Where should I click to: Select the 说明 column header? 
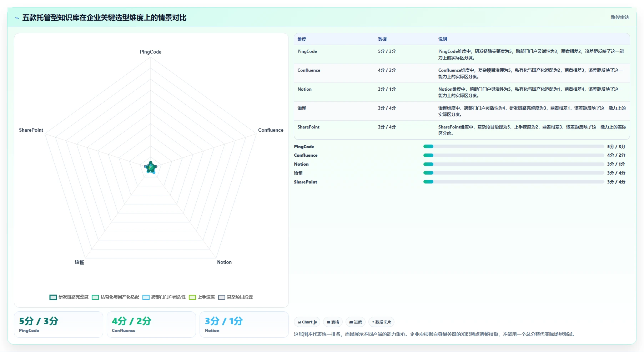[x=443, y=39]
